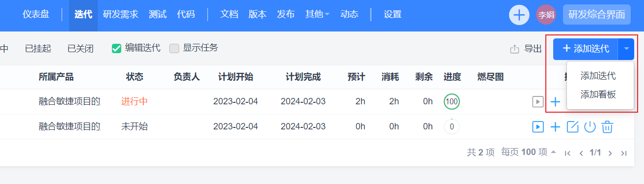Expand the 其他 menu in navigation
This screenshot has width=644, height=184.
[318, 15]
